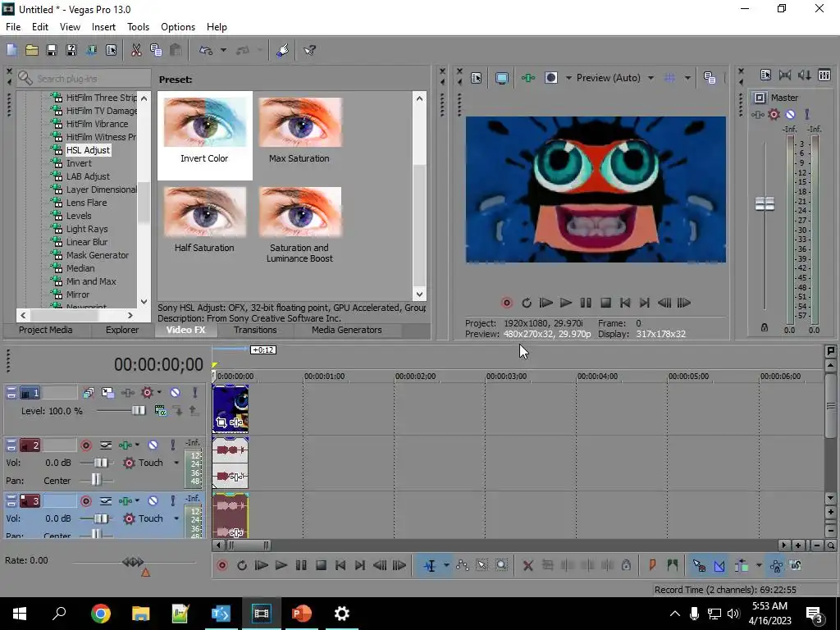Open the Normal Edit Tool dropdown arrow
840x630 pixels.
[445, 565]
